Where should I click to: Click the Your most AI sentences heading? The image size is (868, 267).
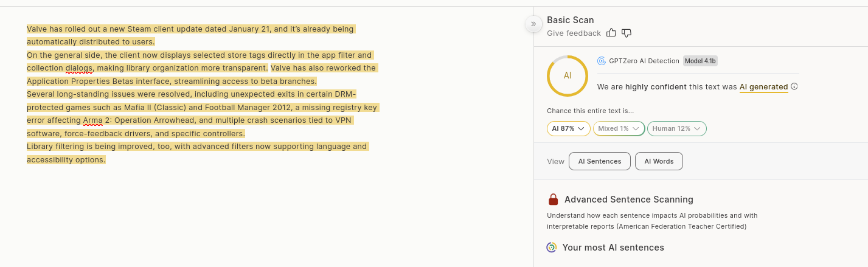(613, 248)
